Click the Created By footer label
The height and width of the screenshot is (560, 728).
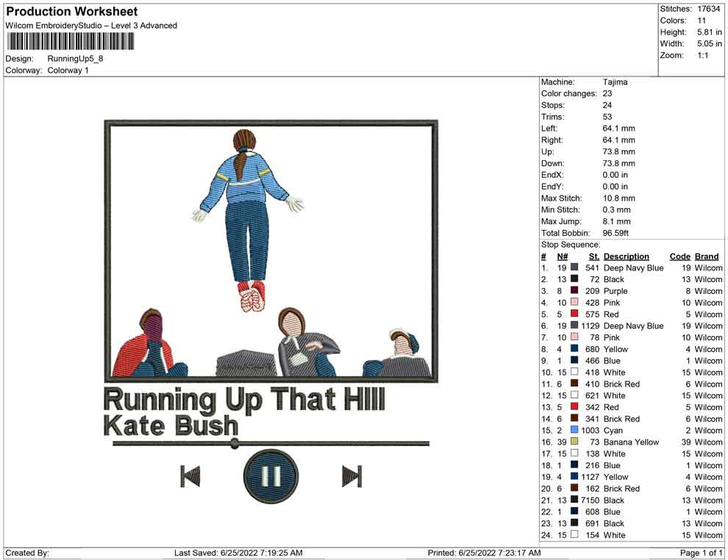coord(27,553)
